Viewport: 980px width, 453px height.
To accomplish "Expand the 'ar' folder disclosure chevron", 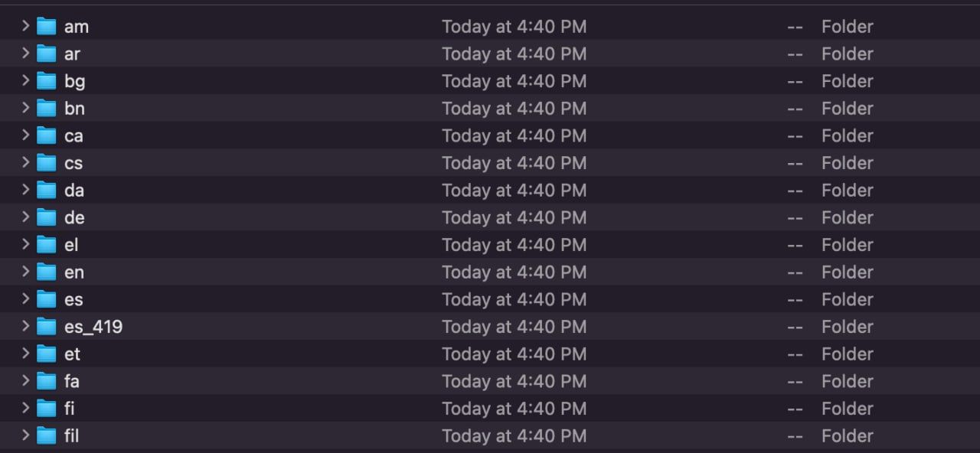I will click(25, 54).
